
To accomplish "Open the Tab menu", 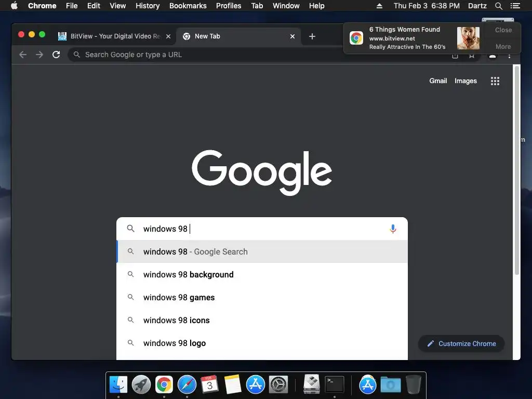I will [x=257, y=6].
